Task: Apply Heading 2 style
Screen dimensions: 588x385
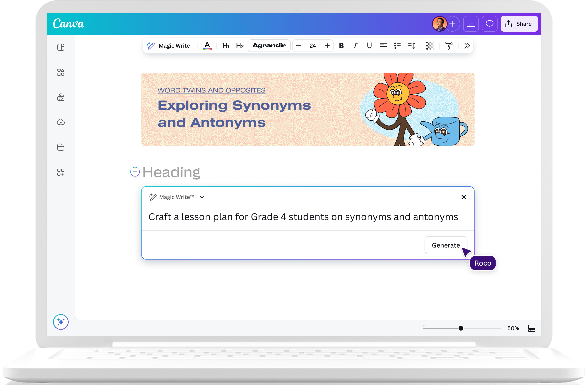Action: click(239, 45)
